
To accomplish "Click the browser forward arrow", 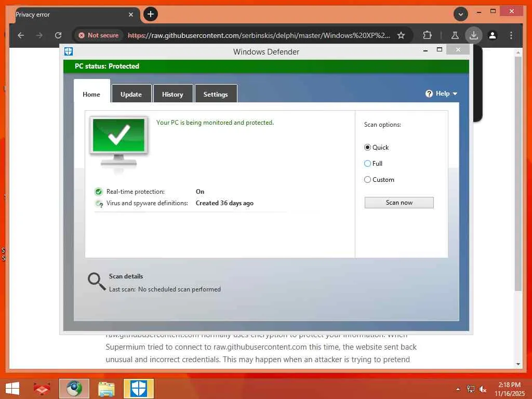I will (39, 35).
